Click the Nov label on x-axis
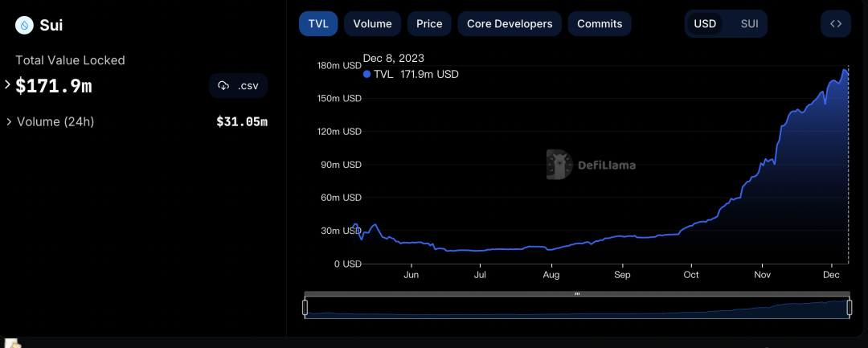The height and width of the screenshot is (348, 868). [x=763, y=275]
